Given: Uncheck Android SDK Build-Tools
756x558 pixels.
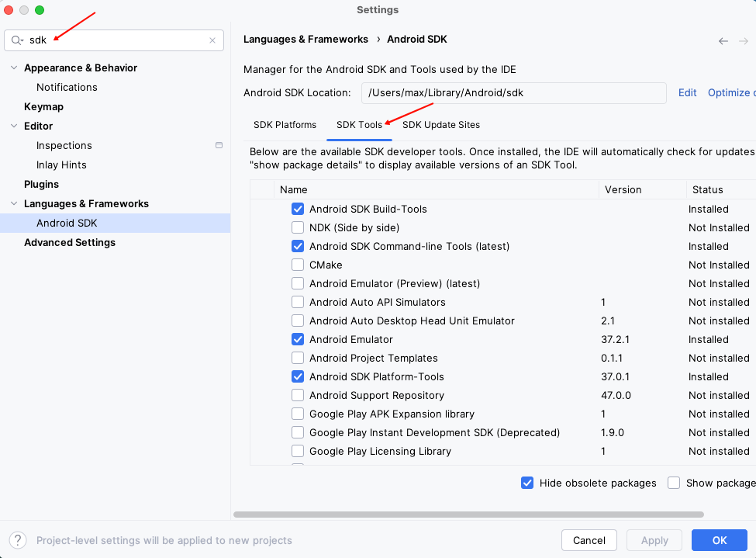Looking at the screenshot, I should click(298, 209).
